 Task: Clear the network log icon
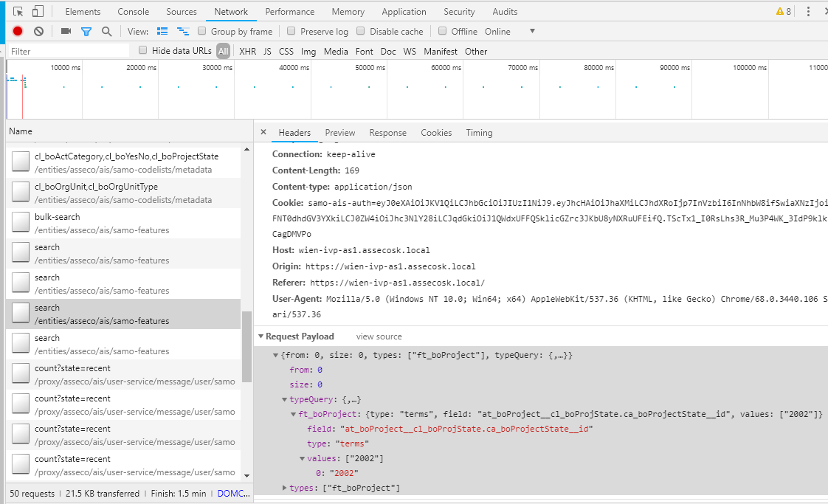click(38, 31)
